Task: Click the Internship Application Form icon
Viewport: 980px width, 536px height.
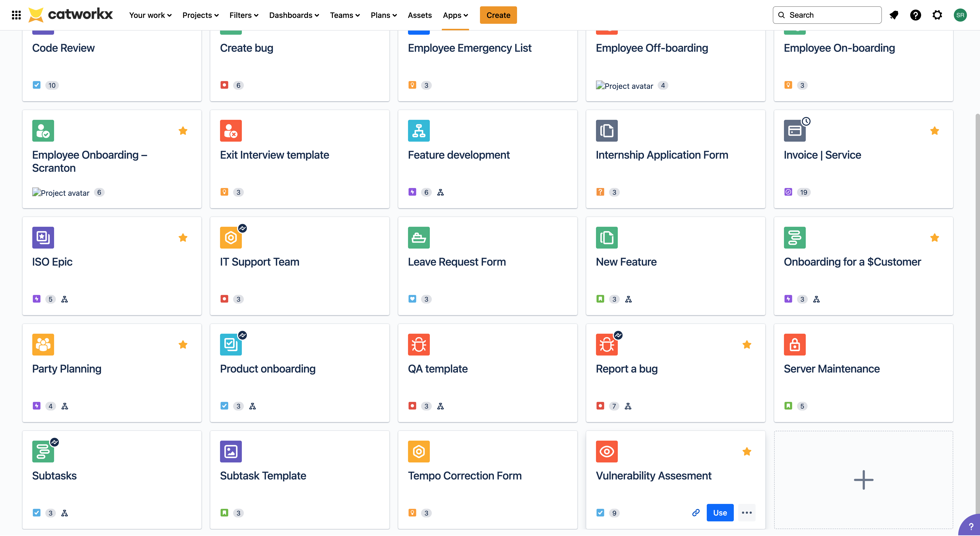Action: pyautogui.click(x=606, y=131)
